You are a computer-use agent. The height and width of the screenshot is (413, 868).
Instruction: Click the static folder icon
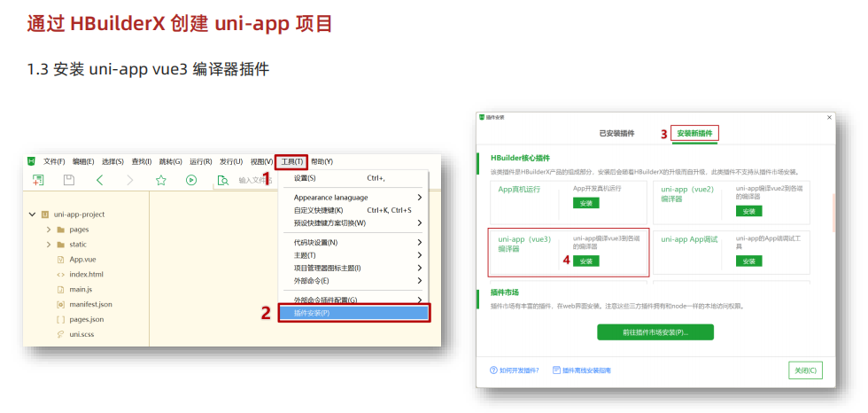[61, 244]
